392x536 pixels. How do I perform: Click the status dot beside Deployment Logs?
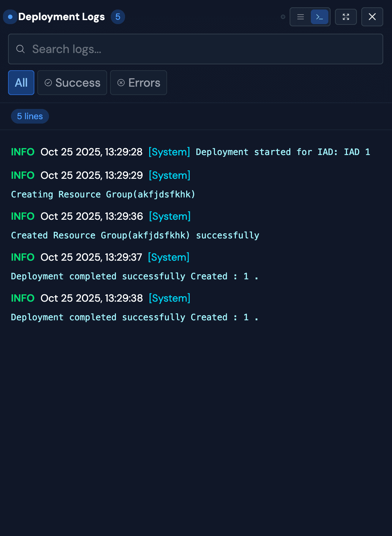click(x=10, y=17)
